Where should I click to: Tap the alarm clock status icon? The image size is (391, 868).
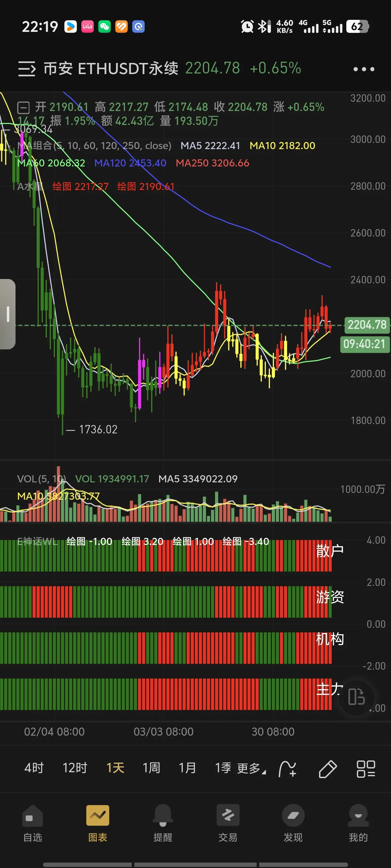(x=247, y=26)
